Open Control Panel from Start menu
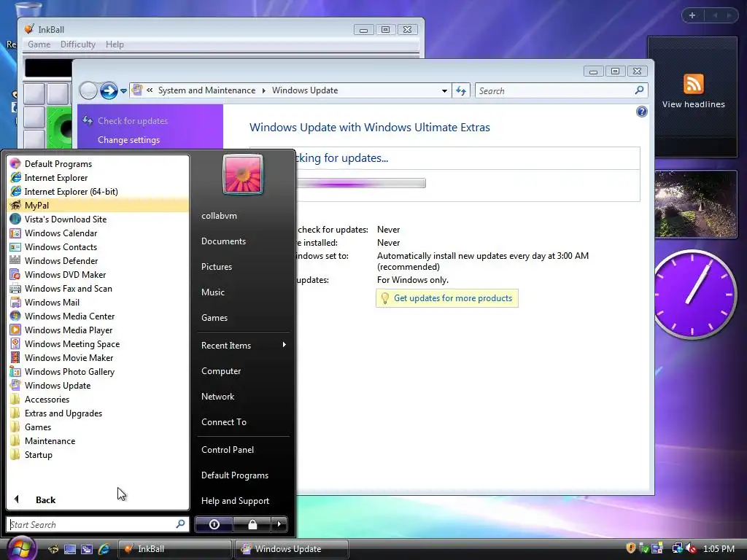Screen dimensions: 747x560 point(228,449)
